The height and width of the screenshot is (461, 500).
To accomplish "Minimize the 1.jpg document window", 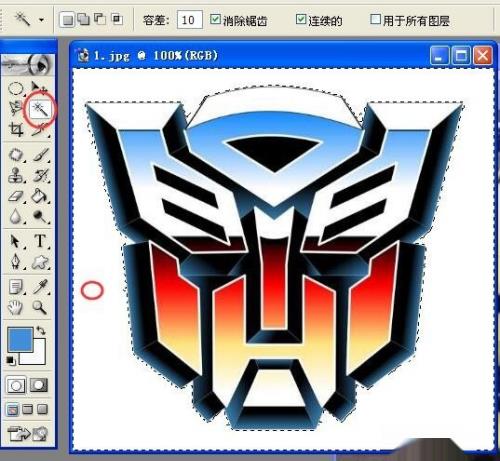I will point(440,55).
